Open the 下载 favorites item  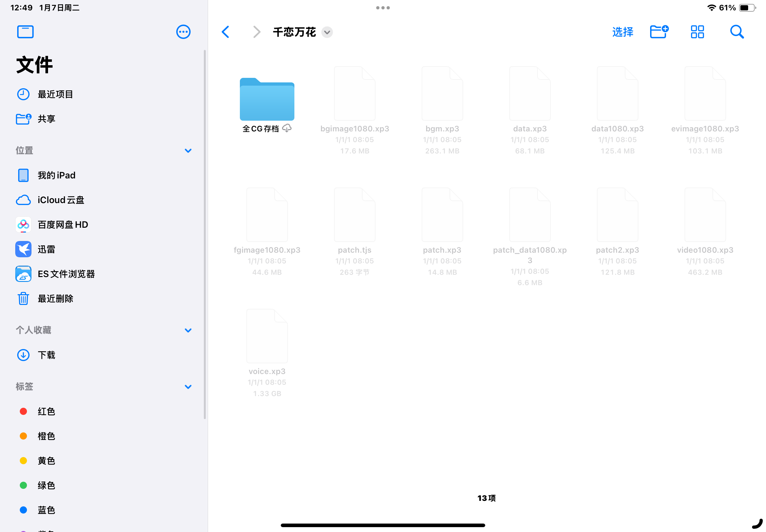(x=46, y=355)
